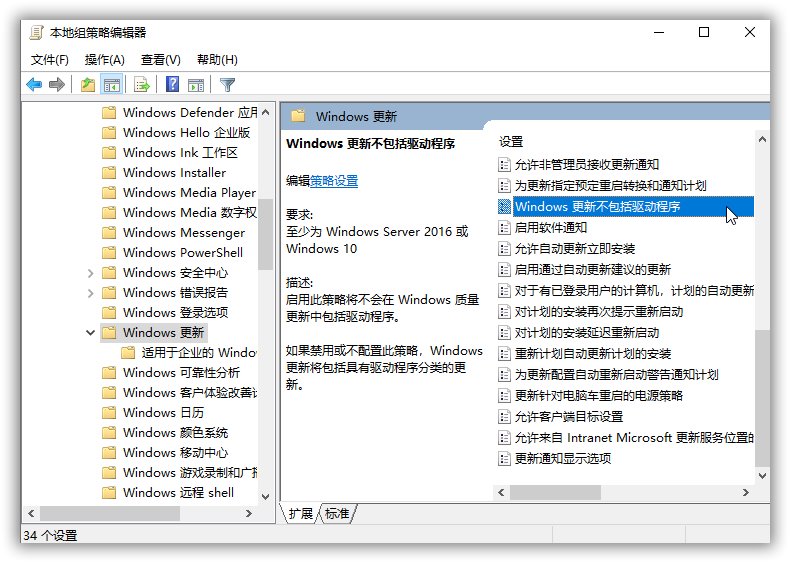Select 允许来自 Intranet Microsoft 更新服务位置 setting
The width and height of the screenshot is (790, 563).
(634, 438)
